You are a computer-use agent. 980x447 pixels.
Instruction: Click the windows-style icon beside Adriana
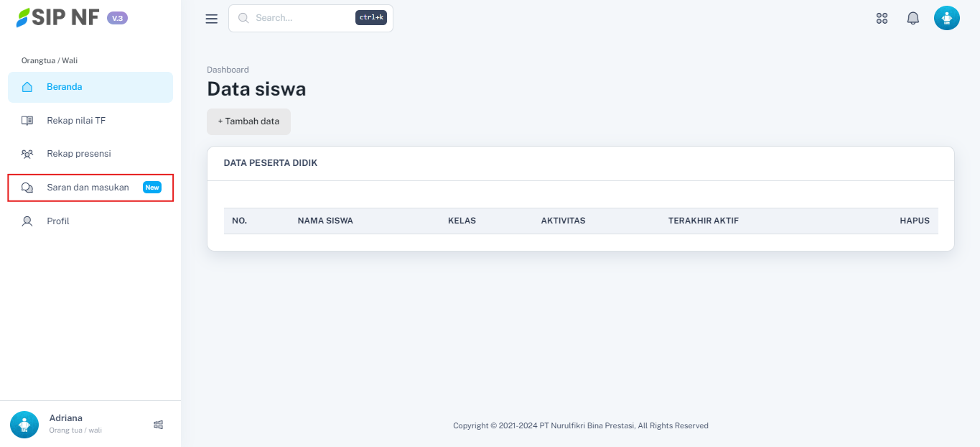pos(159,425)
